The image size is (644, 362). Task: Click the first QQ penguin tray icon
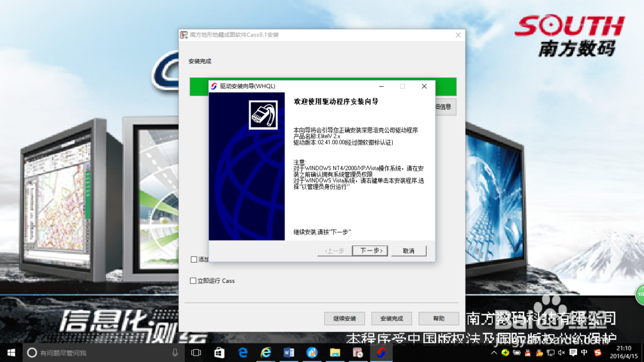point(528,352)
